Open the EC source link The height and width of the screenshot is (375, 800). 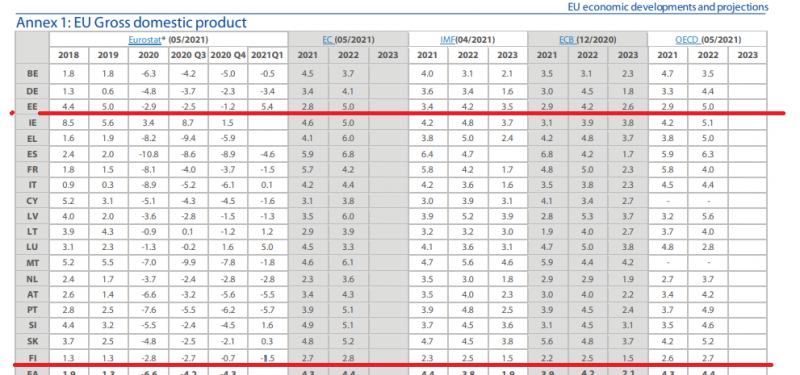point(328,39)
